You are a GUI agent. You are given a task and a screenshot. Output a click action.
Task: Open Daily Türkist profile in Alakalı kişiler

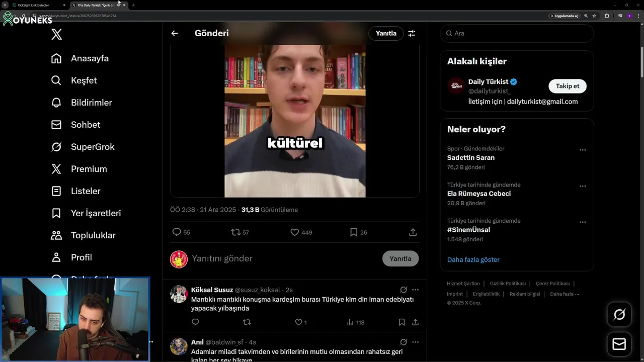click(x=488, y=82)
